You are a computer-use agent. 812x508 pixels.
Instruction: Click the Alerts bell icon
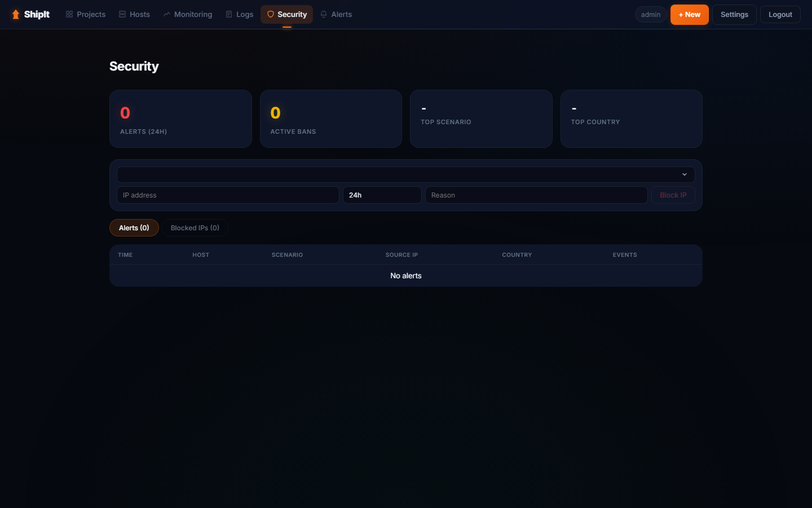click(324, 15)
